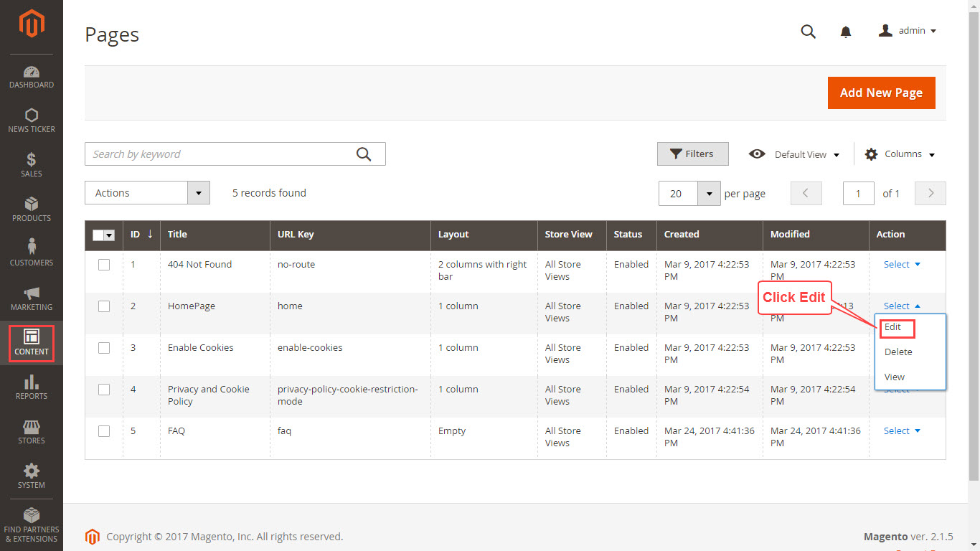Click the 'privacy-policy-cookie-restriction-mode' URL key
The height and width of the screenshot is (551, 980).
pos(347,395)
